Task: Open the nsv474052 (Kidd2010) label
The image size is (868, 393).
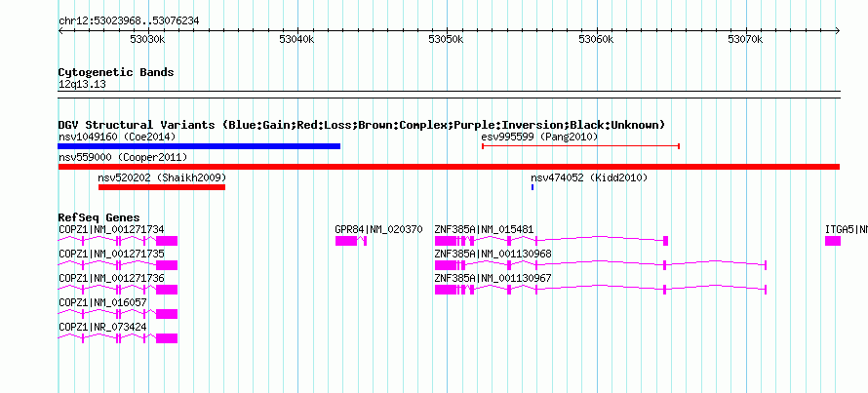Action: pyautogui.click(x=589, y=178)
